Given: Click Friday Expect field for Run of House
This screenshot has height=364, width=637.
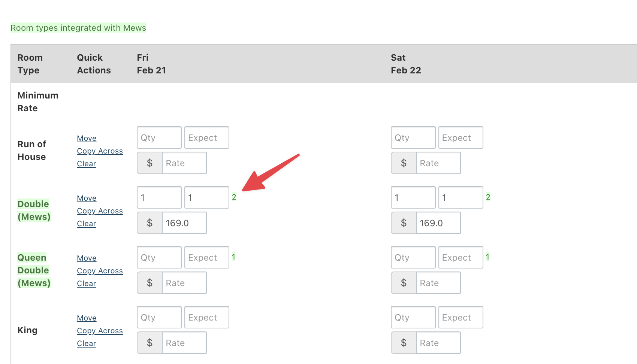Looking at the screenshot, I should (206, 137).
